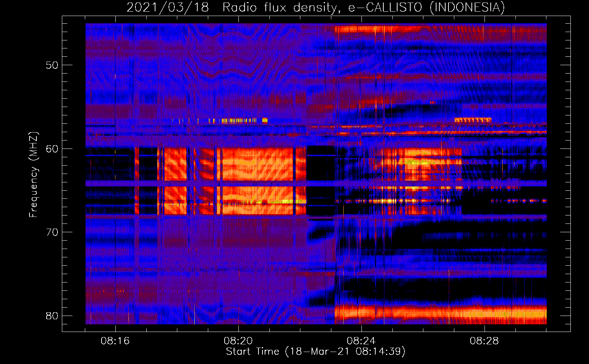Click the plot title with date 2021/03/18
The width and height of the screenshot is (589, 364).
316,8
